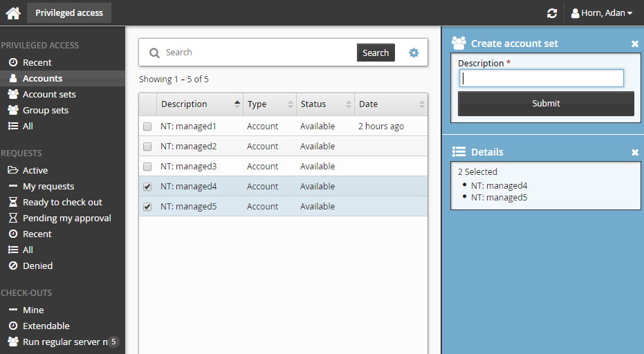Viewport: 644px width, 354px height.
Task: Open the search settings gear icon
Action: pos(414,53)
